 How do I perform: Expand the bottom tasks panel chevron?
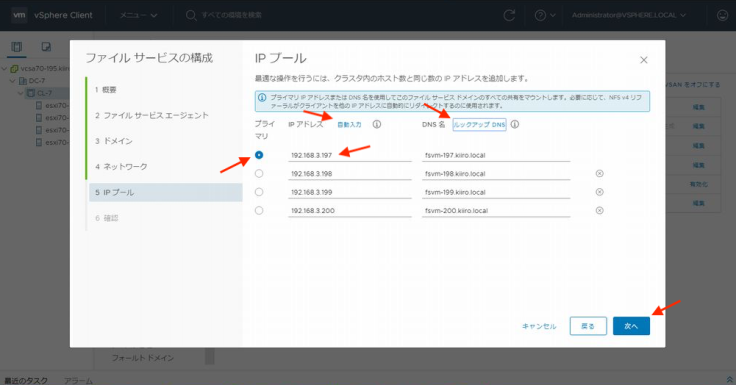click(x=729, y=380)
